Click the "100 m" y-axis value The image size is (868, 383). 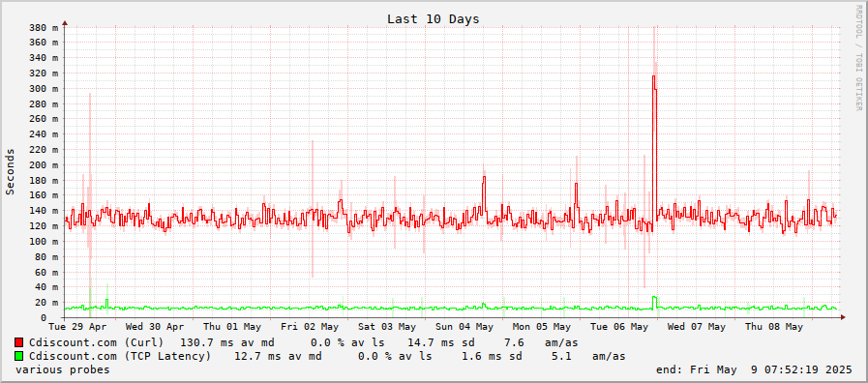point(44,242)
